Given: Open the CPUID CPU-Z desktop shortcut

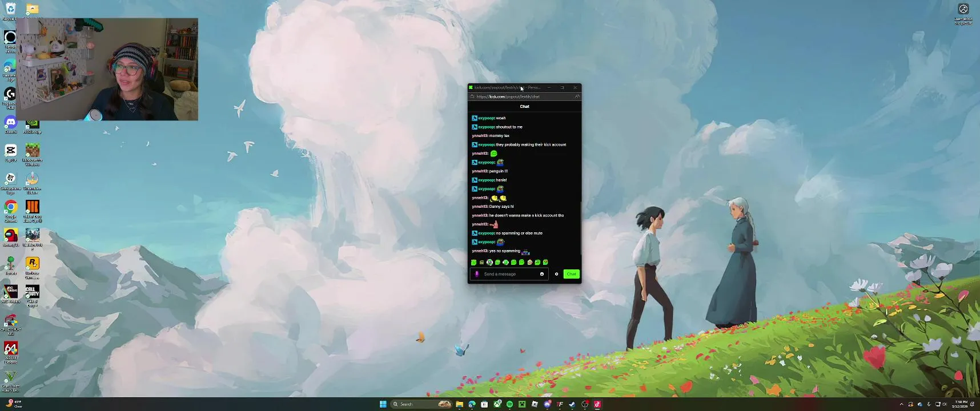Looking at the screenshot, I should click(x=10, y=324).
